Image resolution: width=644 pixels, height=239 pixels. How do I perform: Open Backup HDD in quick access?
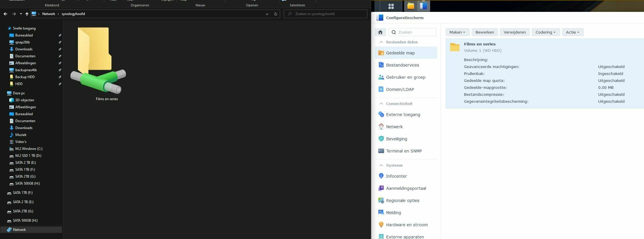click(25, 77)
